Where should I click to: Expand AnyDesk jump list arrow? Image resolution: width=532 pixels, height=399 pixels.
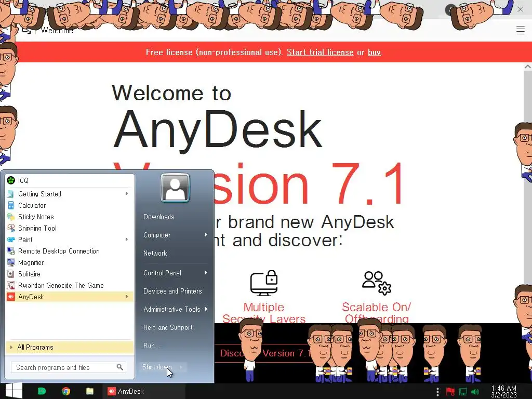pyautogui.click(x=127, y=297)
